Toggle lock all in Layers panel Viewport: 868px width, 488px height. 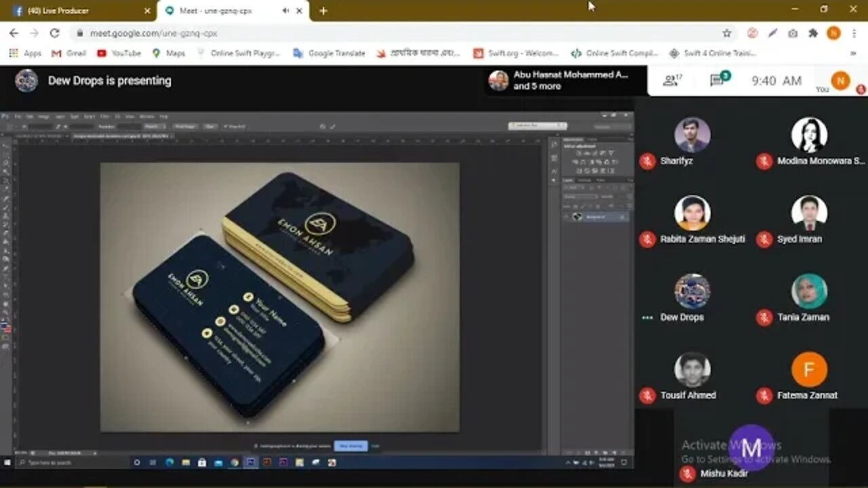pos(597,206)
